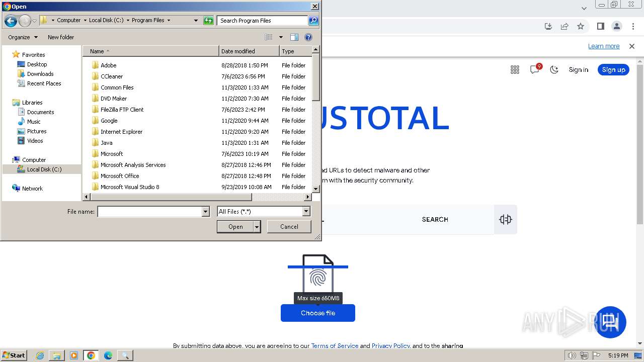This screenshot has width=644, height=362.
Task: Click the Open button
Action: pyautogui.click(x=235, y=227)
